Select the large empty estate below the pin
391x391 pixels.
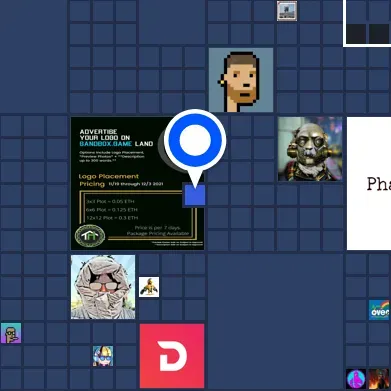(x=275, y=322)
